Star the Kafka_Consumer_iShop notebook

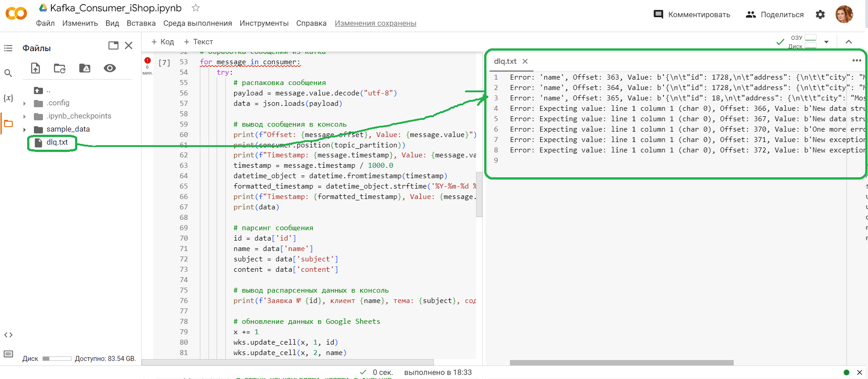[195, 8]
